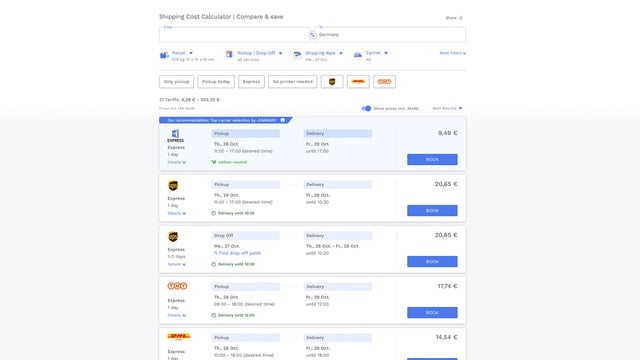Image resolution: width=640 pixels, height=360 pixels.
Task: Expand Details on the 9,49 € offer
Action: (176, 162)
